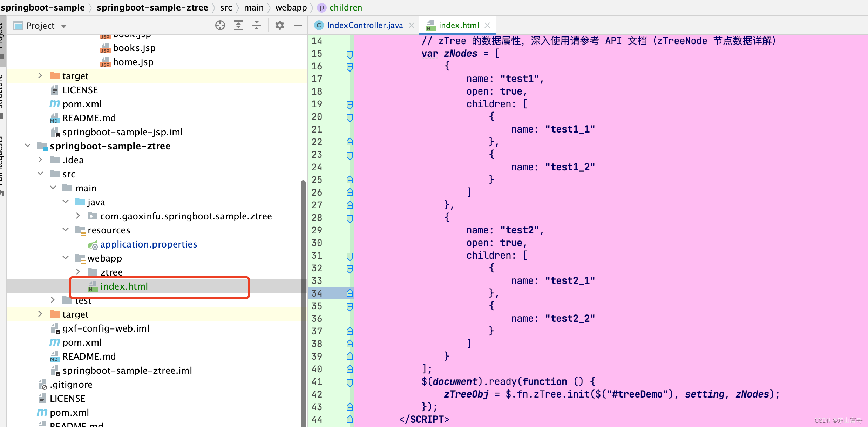Expand the lower target folder
868x427 pixels.
click(x=40, y=314)
